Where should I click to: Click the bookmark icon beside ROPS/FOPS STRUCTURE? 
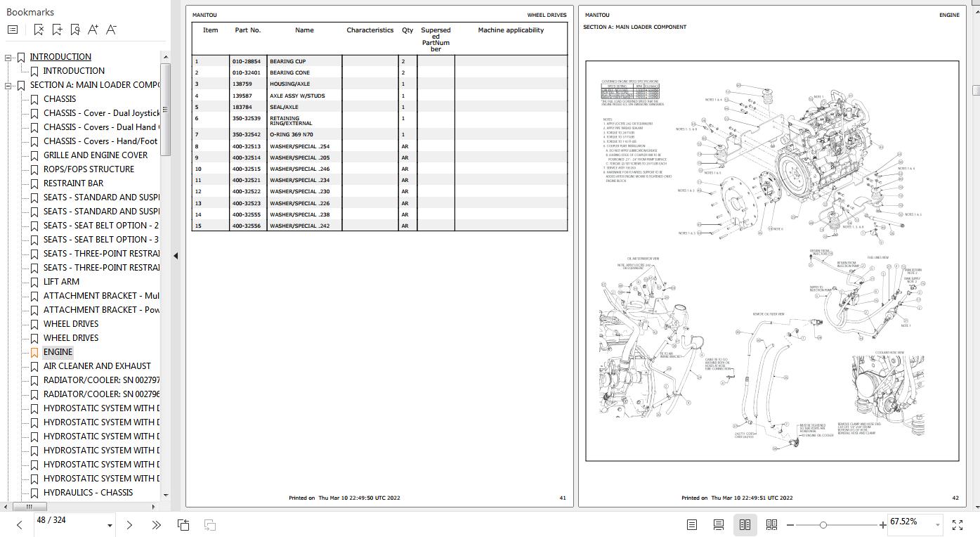click(34, 169)
